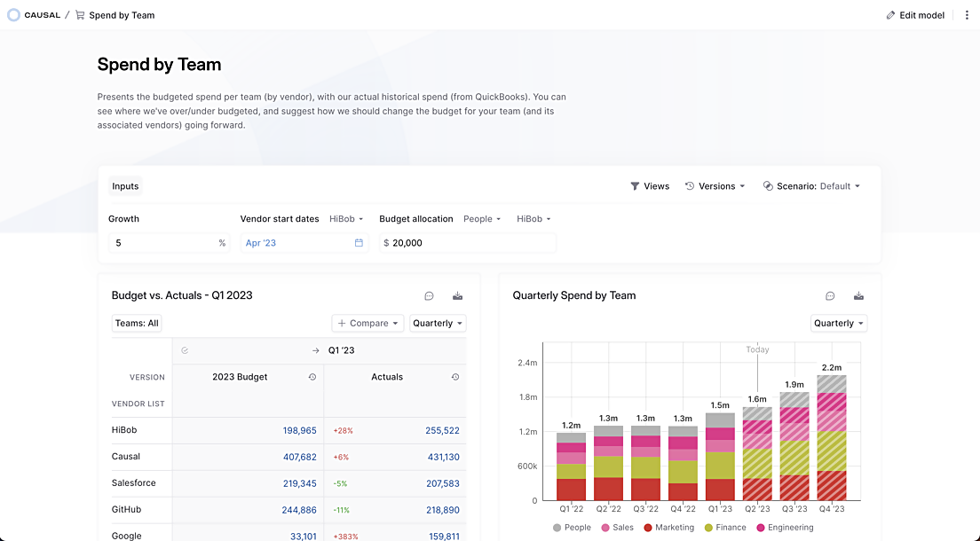Click history icon beside 2023 Budget column
The width and height of the screenshot is (980, 541).
pos(312,377)
